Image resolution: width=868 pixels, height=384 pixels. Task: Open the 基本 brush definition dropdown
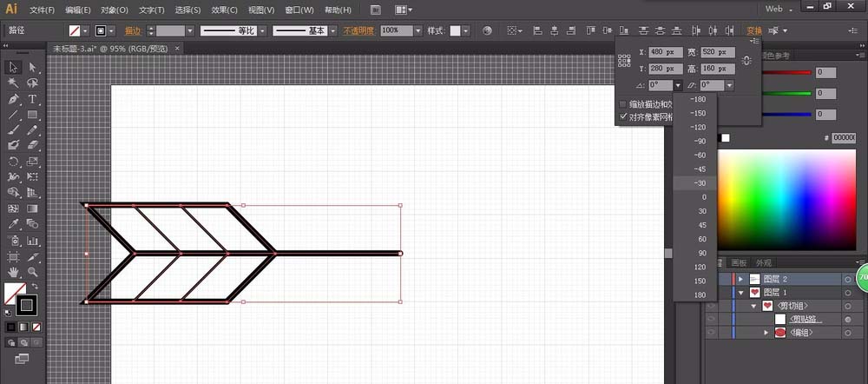pyautogui.click(x=332, y=31)
